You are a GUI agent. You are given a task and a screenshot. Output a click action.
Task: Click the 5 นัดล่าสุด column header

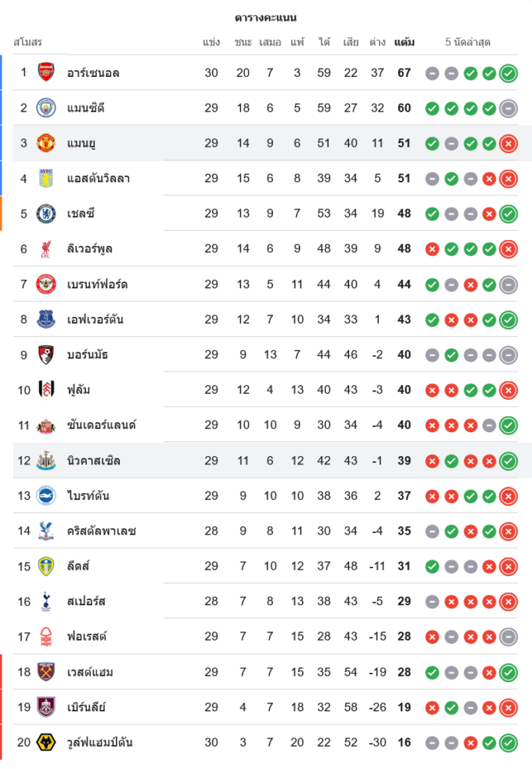point(467,42)
